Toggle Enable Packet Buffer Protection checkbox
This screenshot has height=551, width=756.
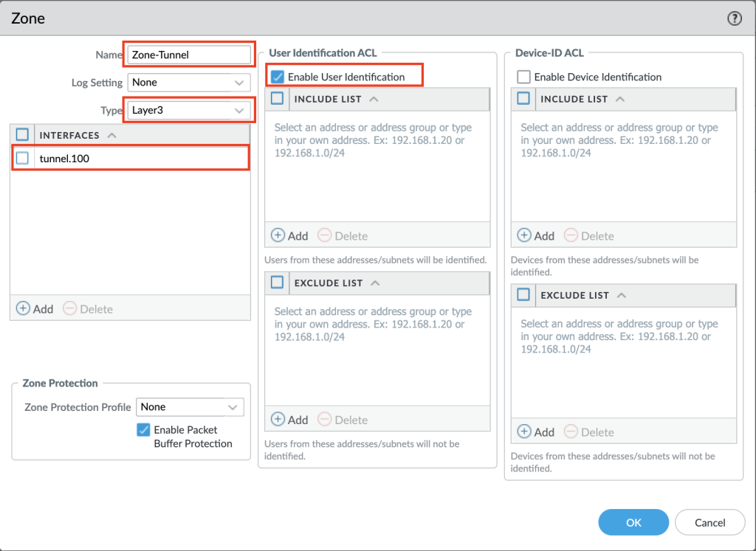click(x=143, y=429)
